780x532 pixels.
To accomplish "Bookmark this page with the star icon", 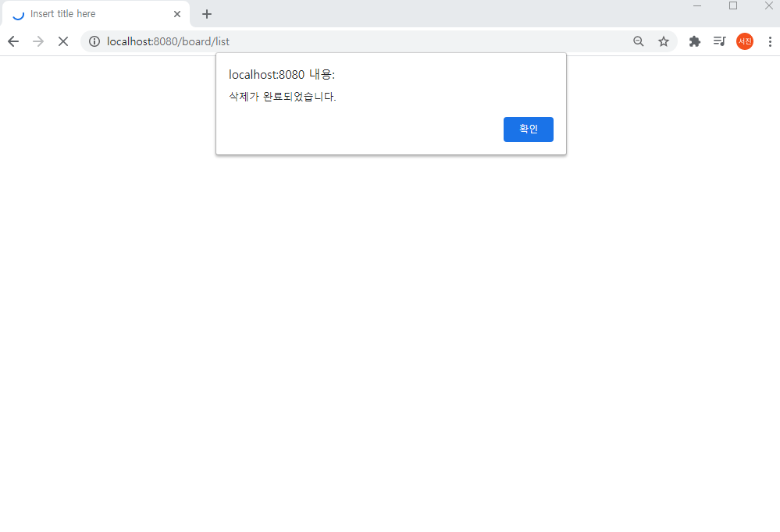I will point(664,41).
